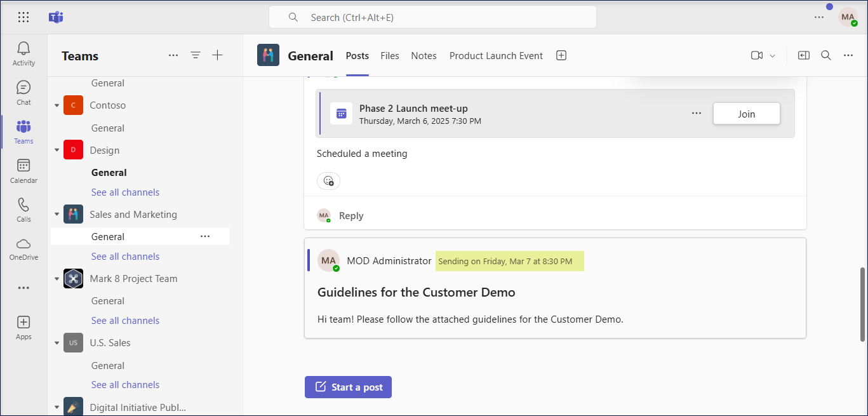Click the search box at top
This screenshot has width=868, height=416.
pyautogui.click(x=432, y=18)
